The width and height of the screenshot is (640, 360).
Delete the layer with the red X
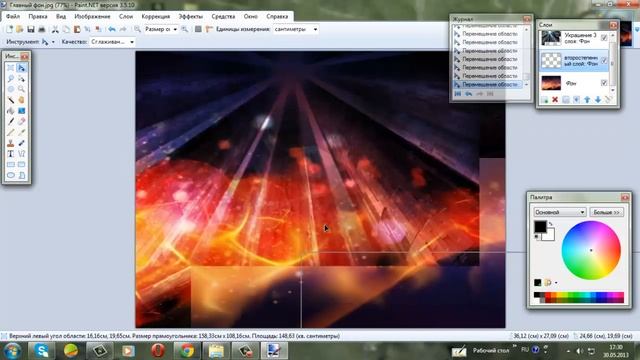coord(555,100)
